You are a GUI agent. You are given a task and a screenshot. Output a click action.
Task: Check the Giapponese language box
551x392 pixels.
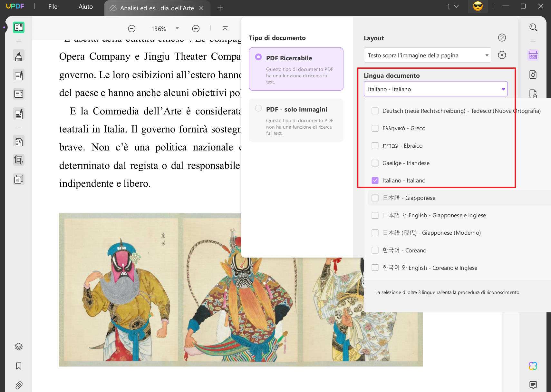tap(375, 198)
